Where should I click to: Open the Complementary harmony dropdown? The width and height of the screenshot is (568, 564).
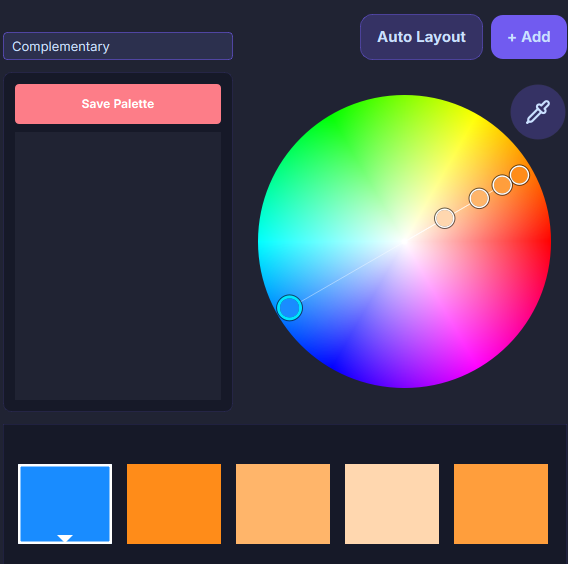pyautogui.click(x=118, y=46)
